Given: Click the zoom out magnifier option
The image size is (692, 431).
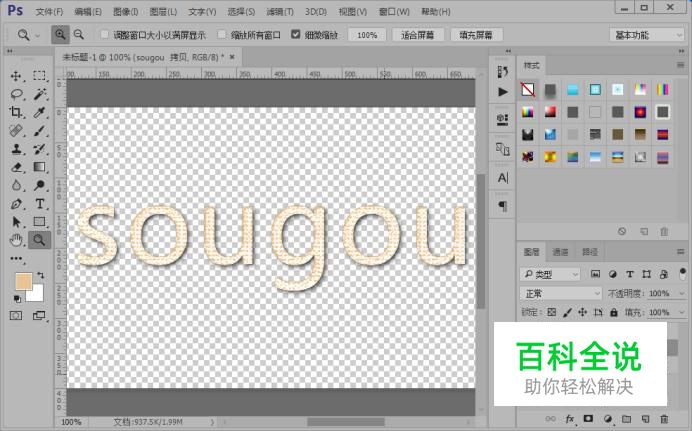Looking at the screenshot, I should (x=79, y=34).
